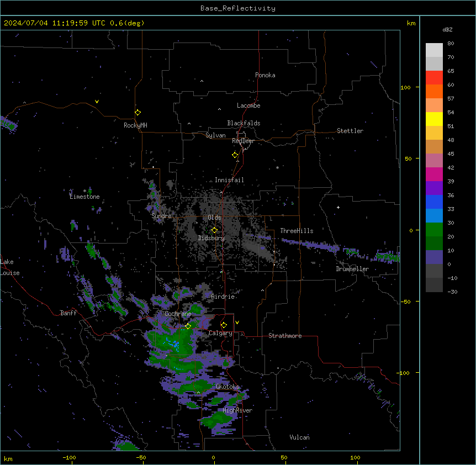Click the yellow diamond marker below RedDeer
This screenshot has height=465, width=476.
(235, 155)
